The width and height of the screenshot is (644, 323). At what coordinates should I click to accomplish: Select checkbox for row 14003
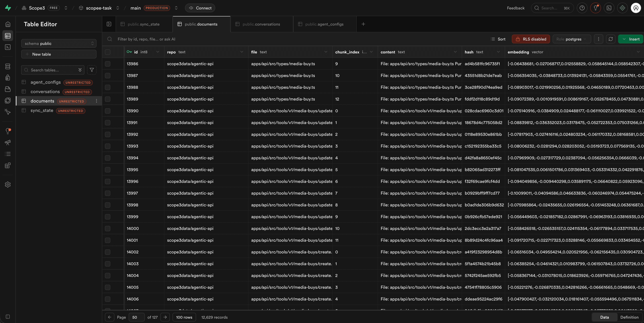(107, 264)
